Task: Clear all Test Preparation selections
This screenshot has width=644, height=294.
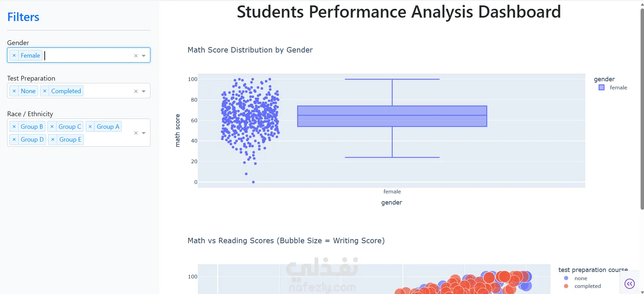Action: tap(136, 91)
